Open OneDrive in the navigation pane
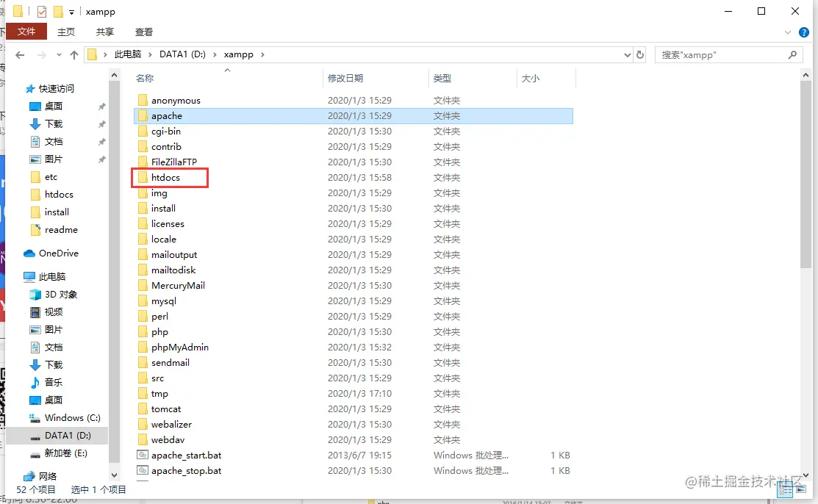Image resolution: width=818 pixels, height=504 pixels. 58,253
